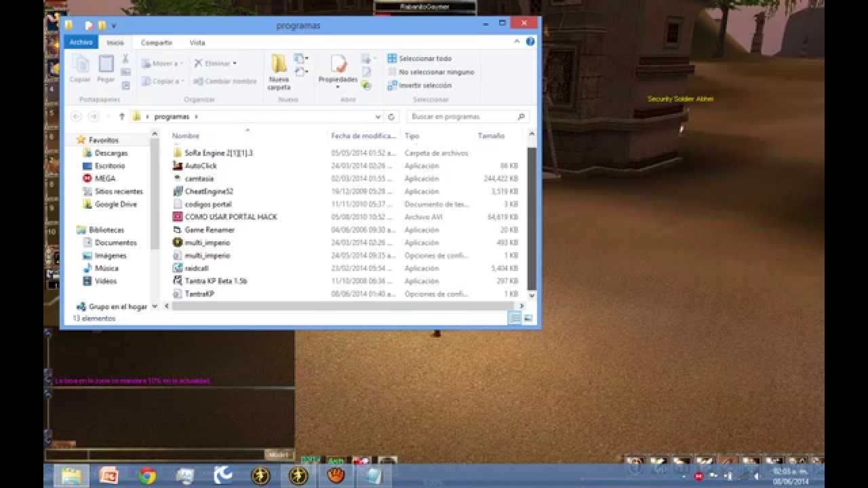The height and width of the screenshot is (488, 868).
Task: Click the search magnifier icon
Action: [x=521, y=117]
